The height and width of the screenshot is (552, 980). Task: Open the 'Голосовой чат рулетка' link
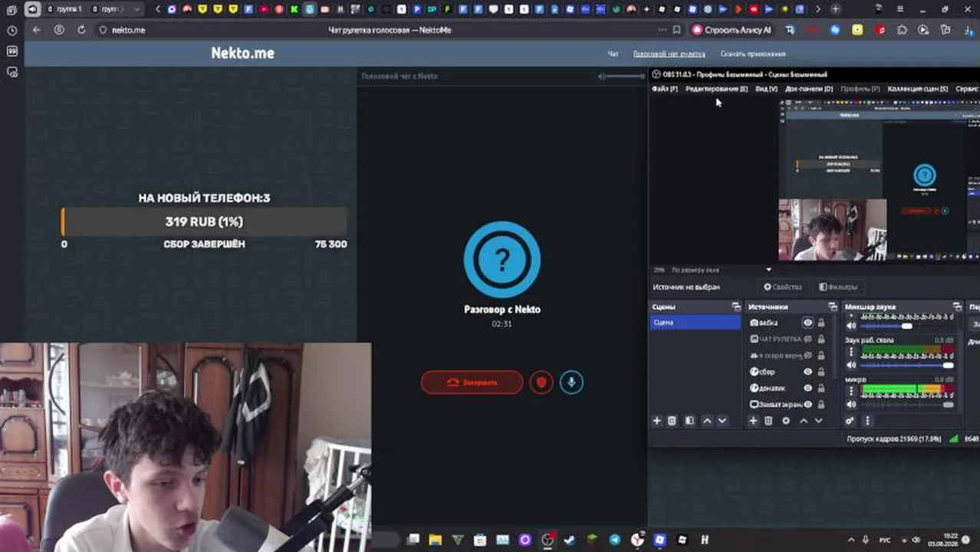click(669, 54)
